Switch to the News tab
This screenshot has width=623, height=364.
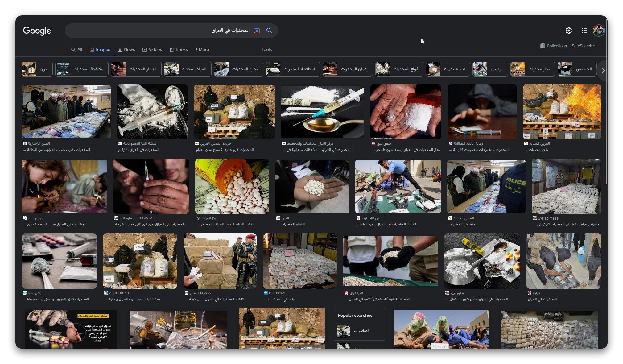pos(126,49)
